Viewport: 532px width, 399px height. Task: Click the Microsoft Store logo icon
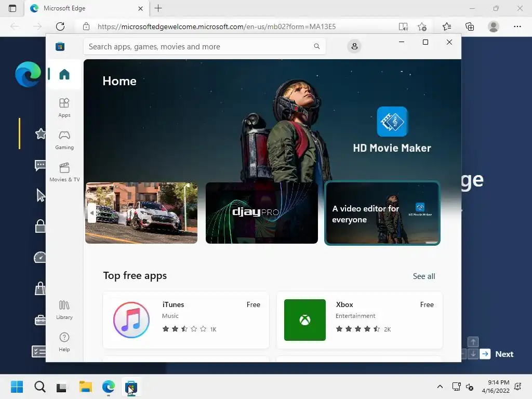pyautogui.click(x=60, y=46)
